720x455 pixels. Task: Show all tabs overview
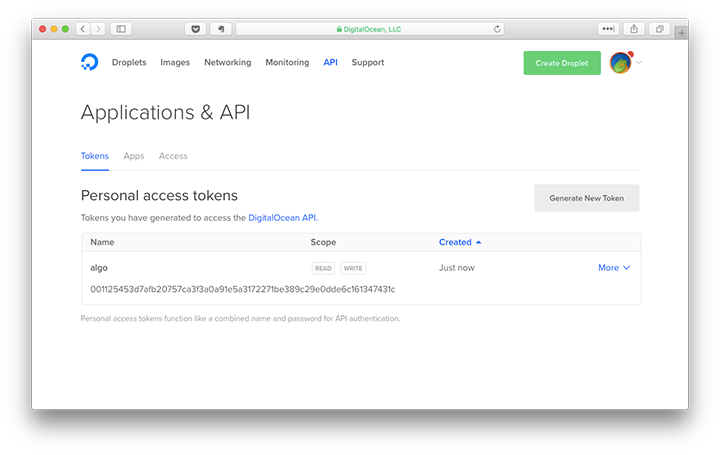point(660,29)
